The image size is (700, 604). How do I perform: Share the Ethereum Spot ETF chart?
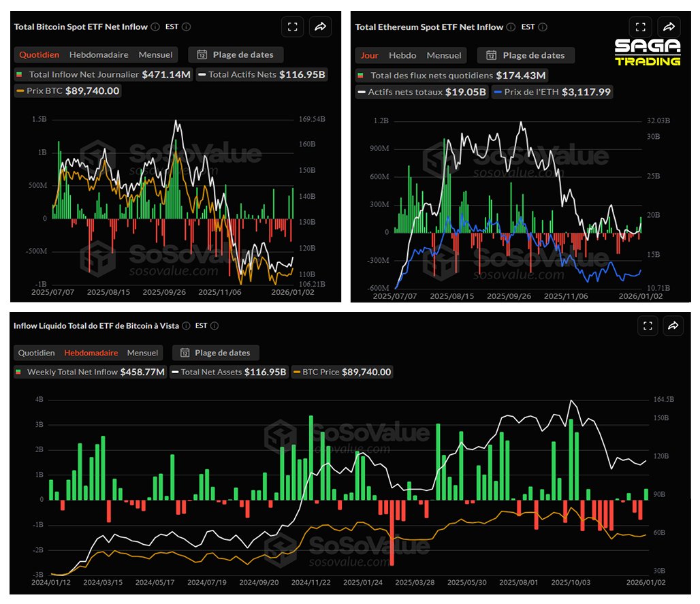click(669, 27)
